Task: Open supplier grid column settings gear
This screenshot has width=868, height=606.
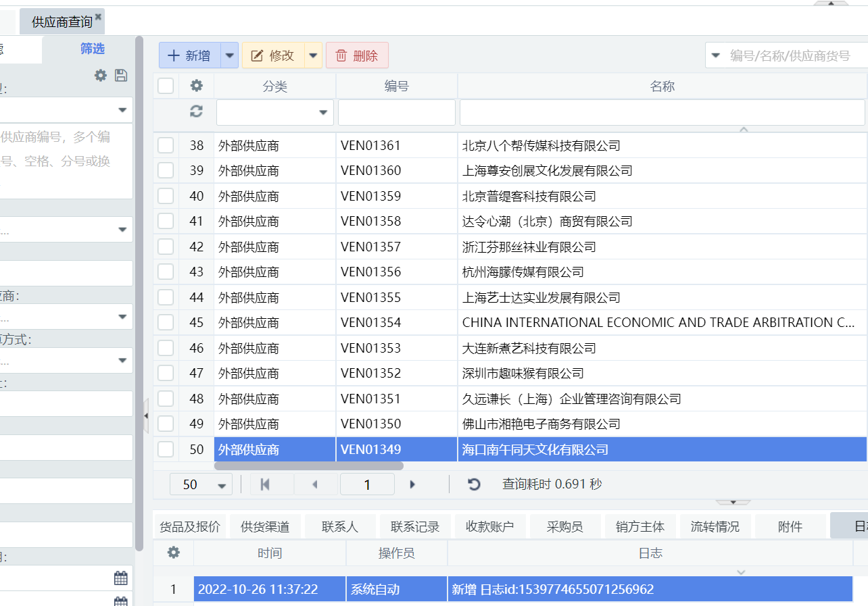Action: click(197, 86)
